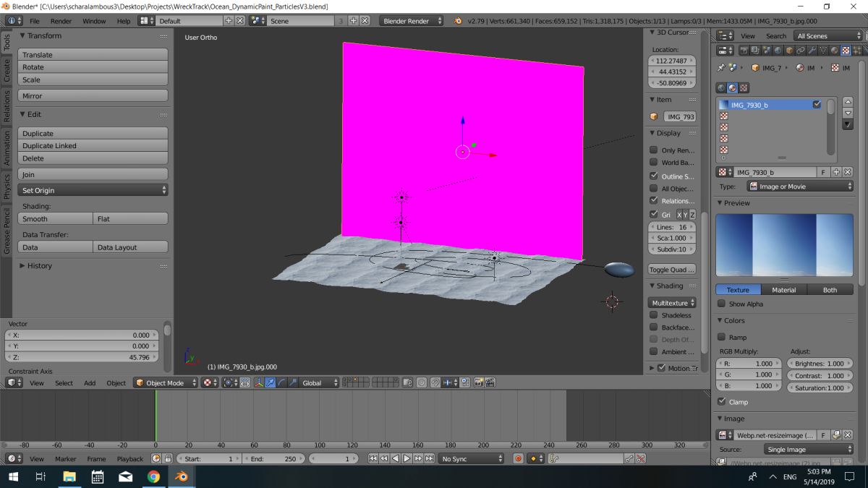868x488 pixels.
Task: Enable Shadeless shading checkbox
Action: point(654,315)
